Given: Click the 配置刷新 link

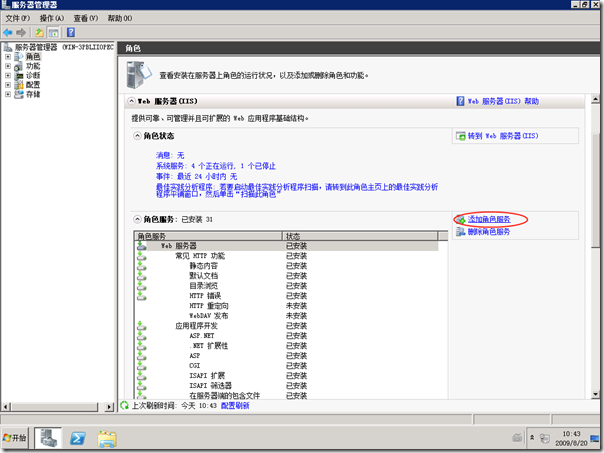Looking at the screenshot, I should click(235, 406).
